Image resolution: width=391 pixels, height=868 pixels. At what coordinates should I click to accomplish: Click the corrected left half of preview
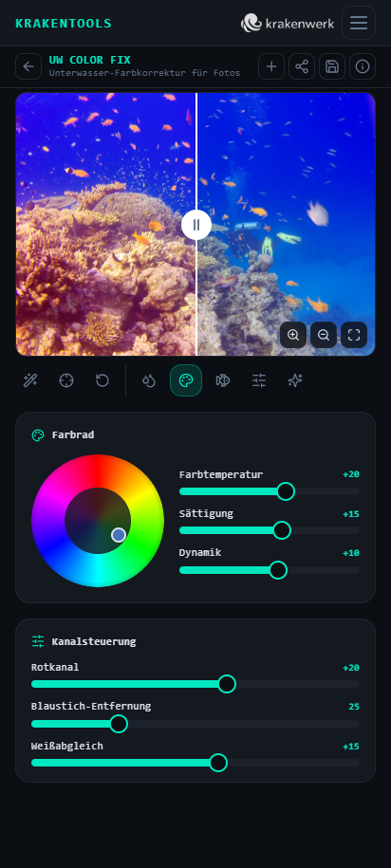[x=105, y=224]
